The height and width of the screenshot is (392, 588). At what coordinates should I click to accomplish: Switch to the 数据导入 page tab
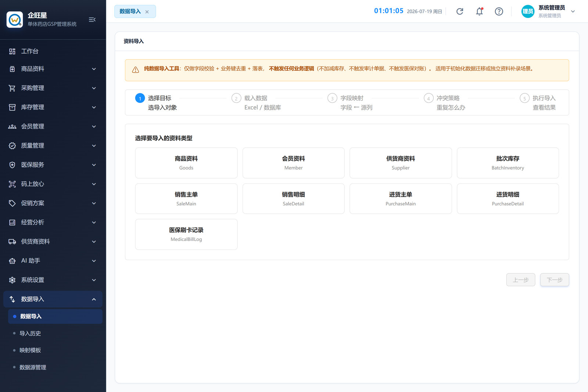(x=135, y=11)
